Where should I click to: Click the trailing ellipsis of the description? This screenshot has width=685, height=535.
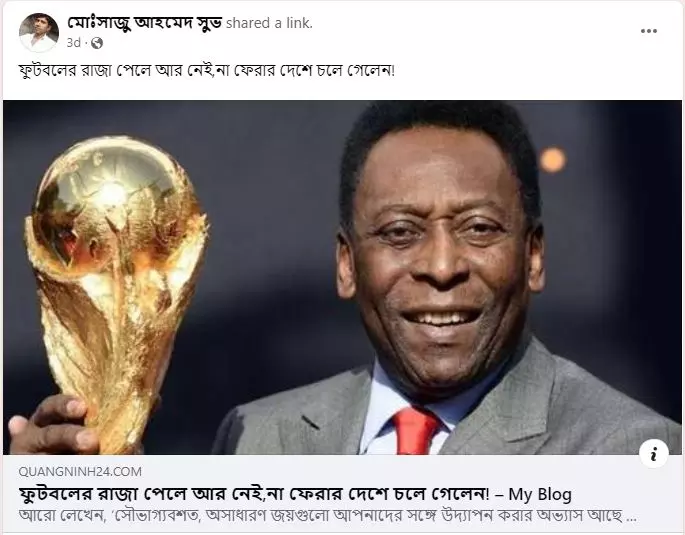(x=631, y=518)
